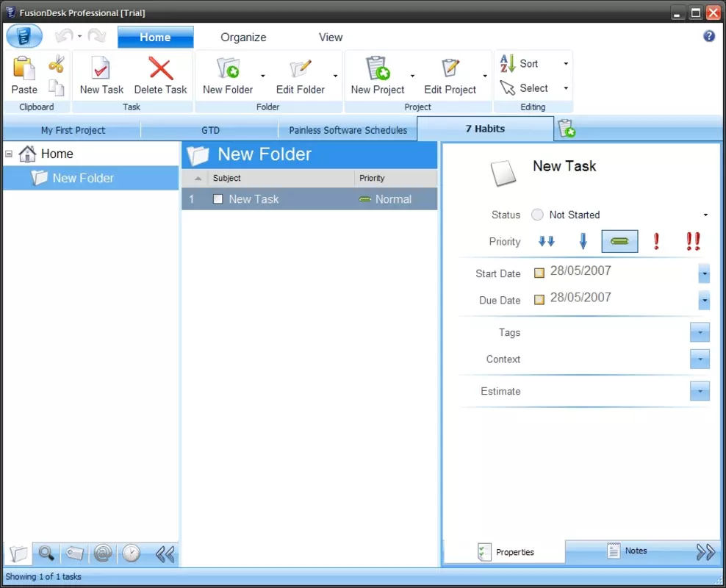The height and width of the screenshot is (588, 726).
Task: Switch to the Home ribbon tab
Action: pyautogui.click(x=156, y=37)
